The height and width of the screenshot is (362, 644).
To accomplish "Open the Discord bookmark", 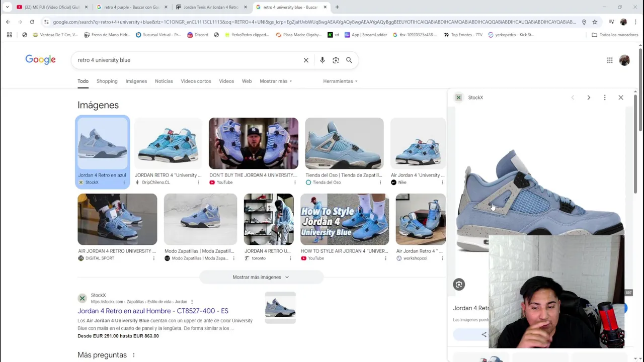I will (198, 35).
